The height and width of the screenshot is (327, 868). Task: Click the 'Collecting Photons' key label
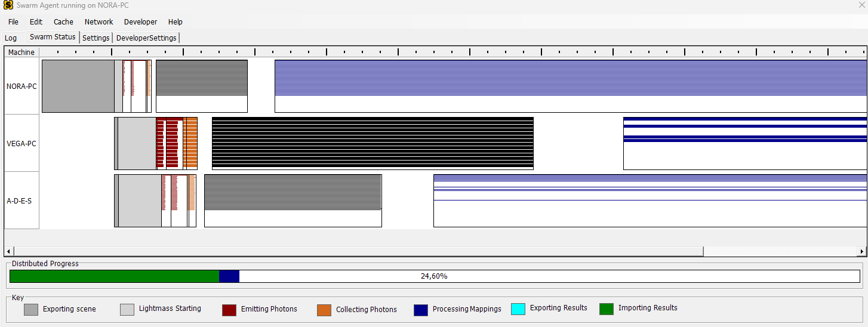point(367,310)
